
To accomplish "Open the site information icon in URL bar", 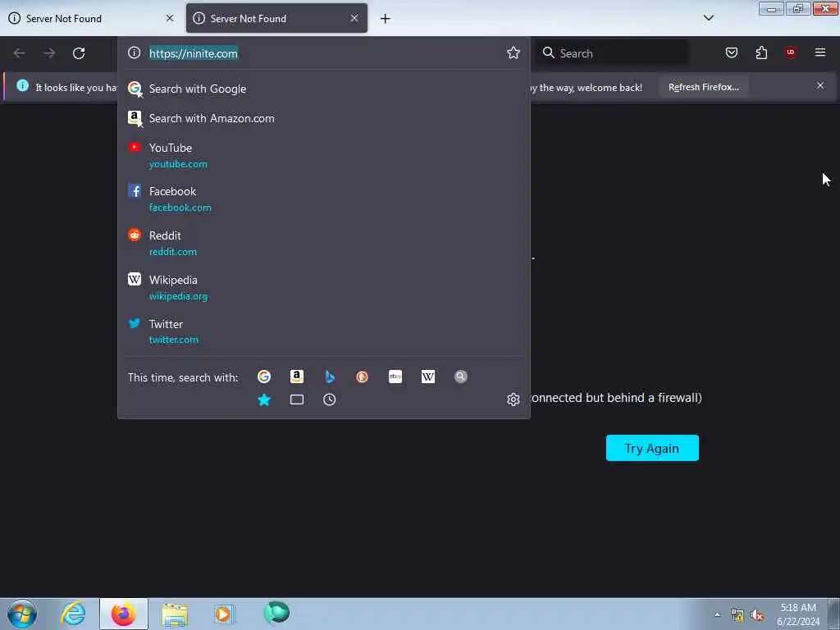I will (x=134, y=52).
